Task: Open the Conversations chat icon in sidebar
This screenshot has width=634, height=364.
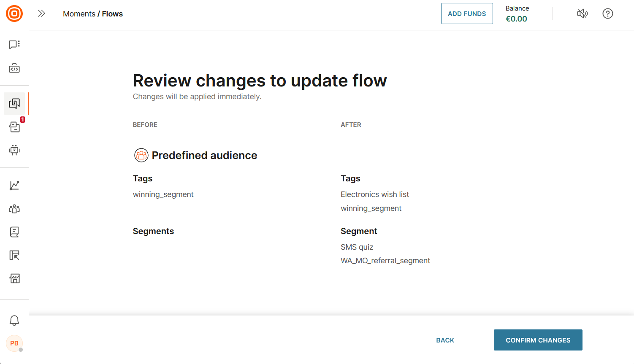Action: [x=14, y=45]
